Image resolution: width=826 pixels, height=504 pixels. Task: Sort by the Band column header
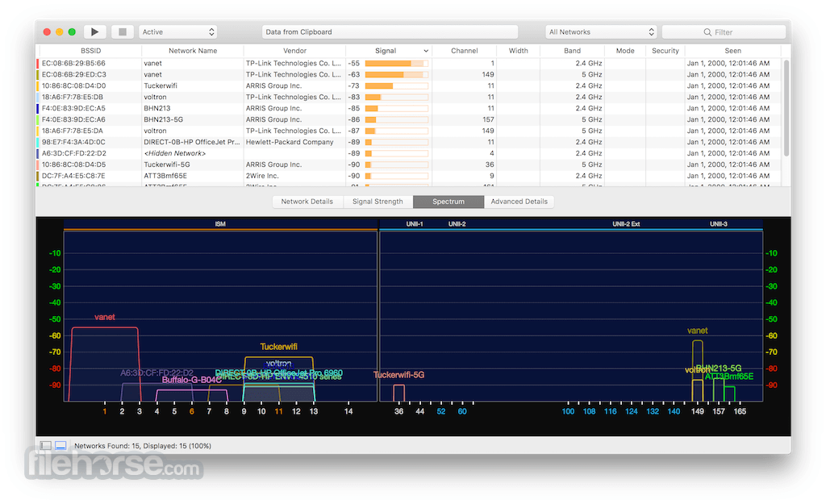(572, 51)
